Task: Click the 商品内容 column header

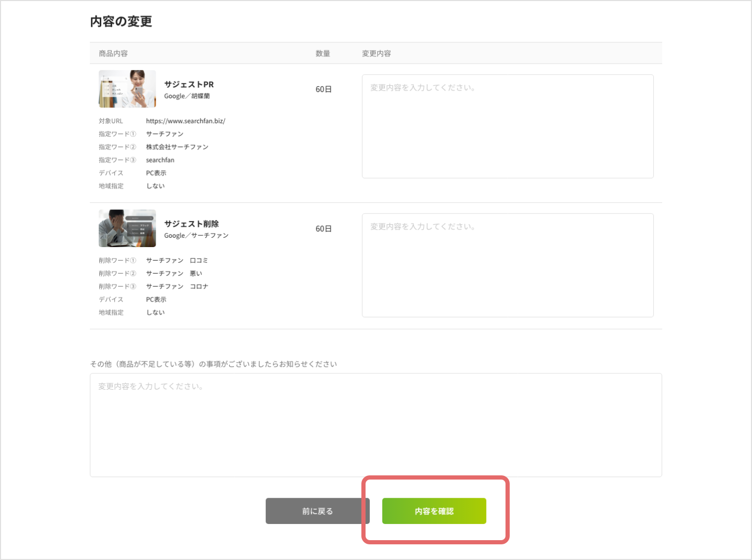Action: pyautogui.click(x=113, y=53)
